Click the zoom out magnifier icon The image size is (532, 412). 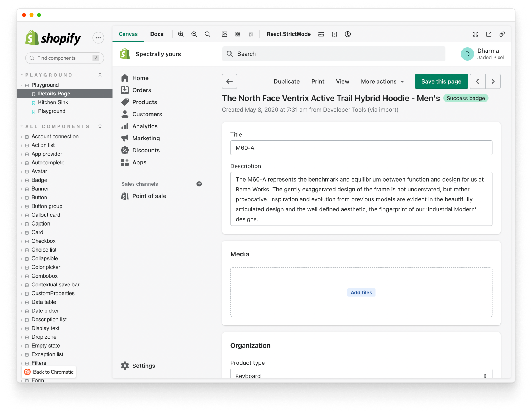point(194,34)
